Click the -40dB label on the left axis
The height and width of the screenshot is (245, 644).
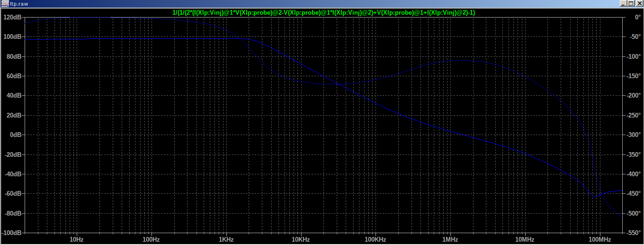pos(13,174)
